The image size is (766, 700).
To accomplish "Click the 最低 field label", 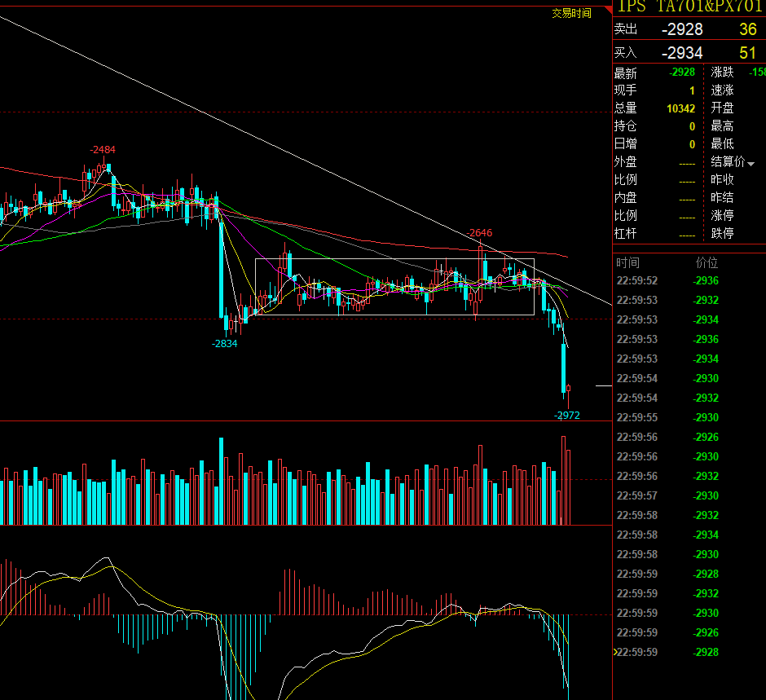I will 723,144.
